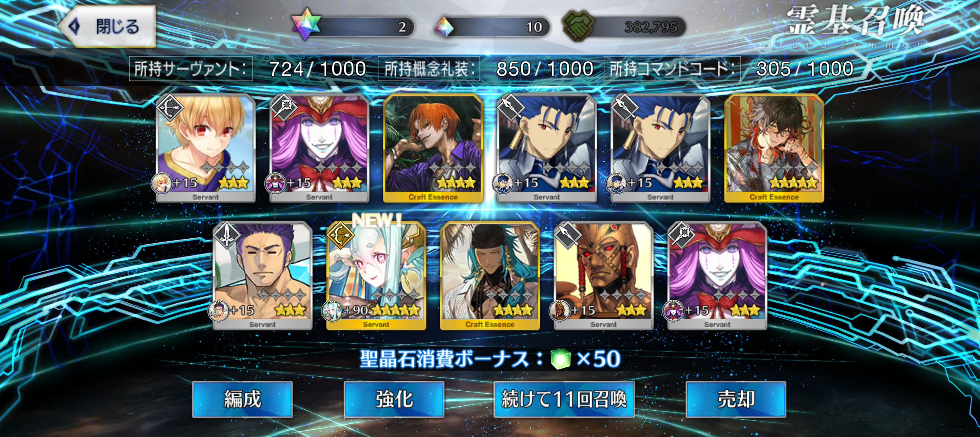Tap the green cube bonus item icon
The height and width of the screenshot is (437, 980).
560,359
